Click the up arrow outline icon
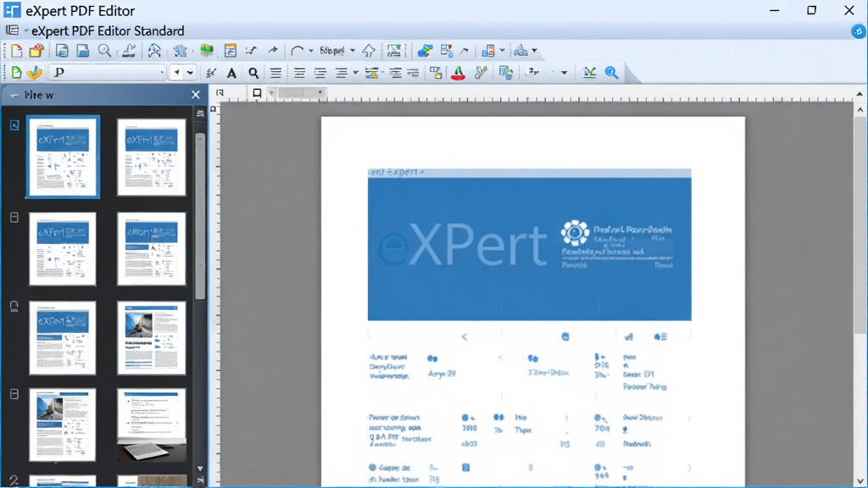The image size is (868, 488). (369, 51)
